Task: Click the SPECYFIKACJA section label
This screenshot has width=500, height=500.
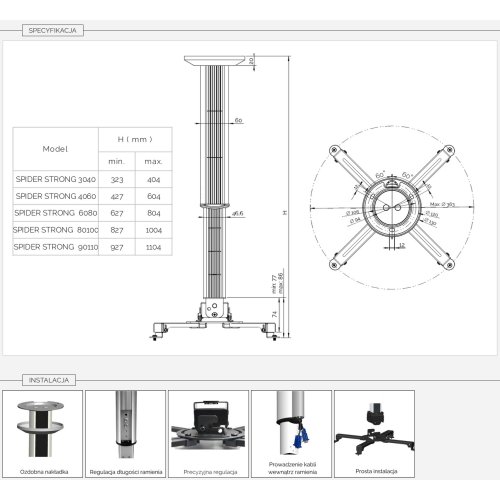Action: coord(53,30)
